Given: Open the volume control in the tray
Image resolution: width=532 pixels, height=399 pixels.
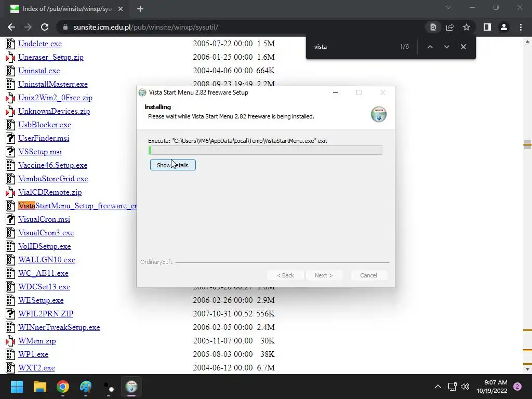Looking at the screenshot, I should [465, 387].
